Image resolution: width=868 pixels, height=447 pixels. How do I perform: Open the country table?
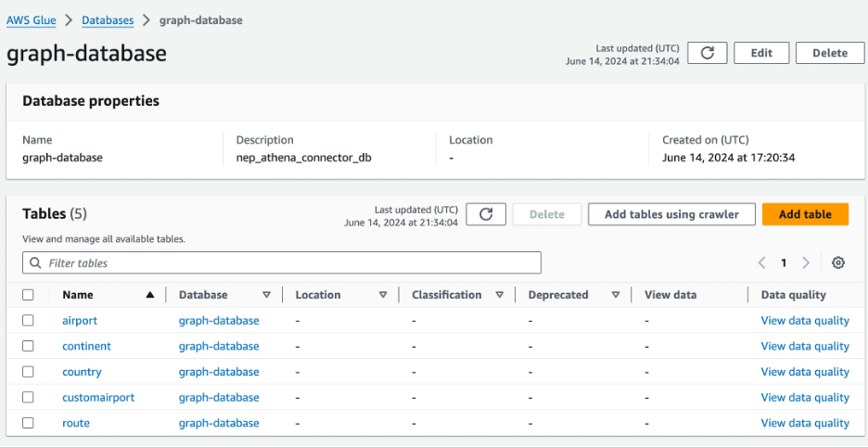[82, 372]
